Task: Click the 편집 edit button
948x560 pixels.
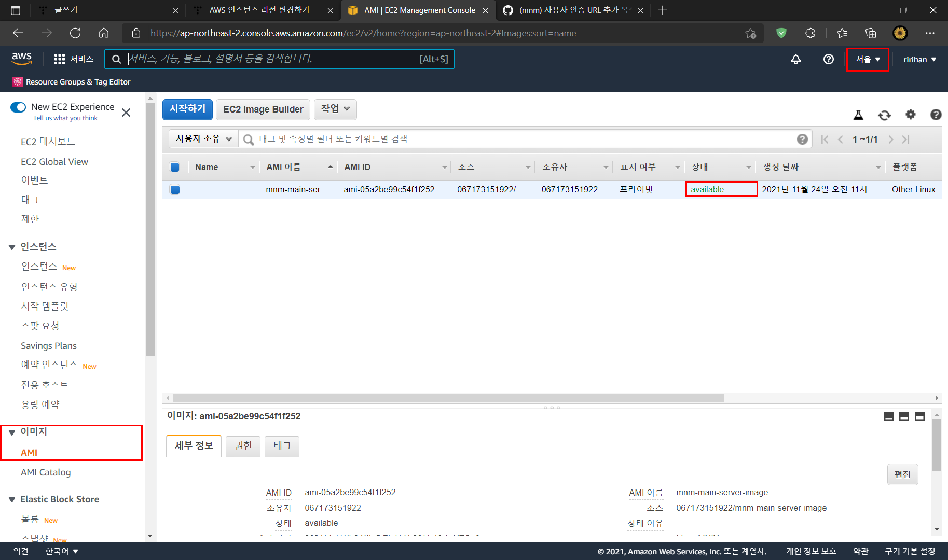Action: 902,474
